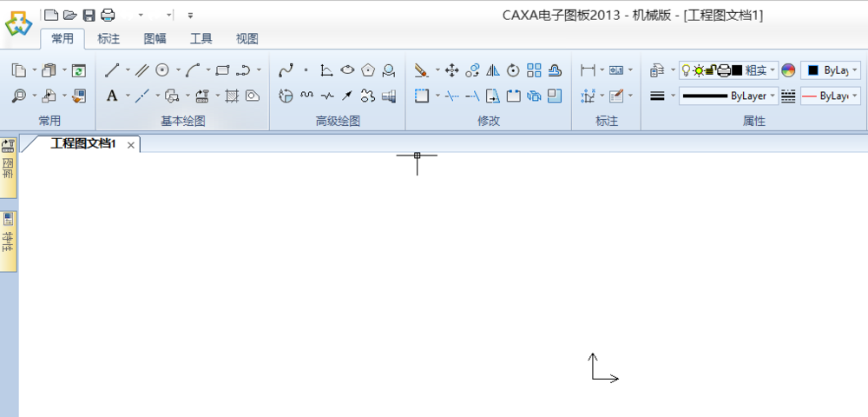Open the layer dropdown showing 粗实
The height and width of the screenshot is (417, 868).
click(729, 70)
